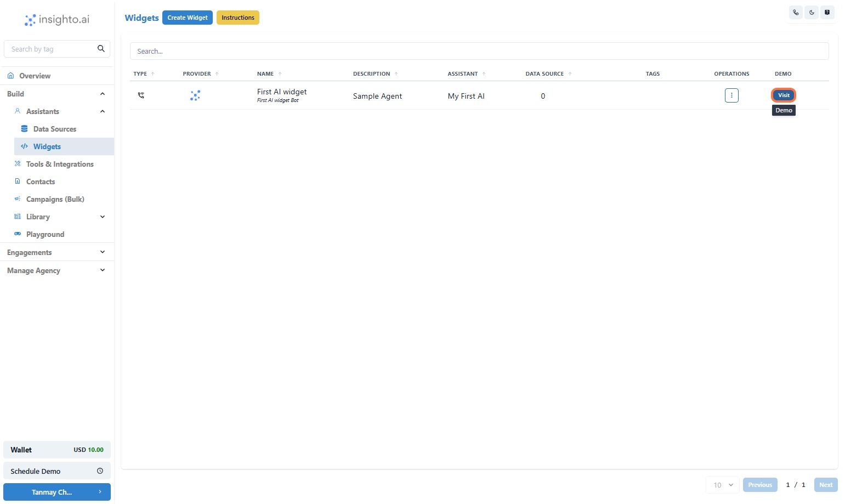Open the three-dot operations menu

click(x=731, y=95)
